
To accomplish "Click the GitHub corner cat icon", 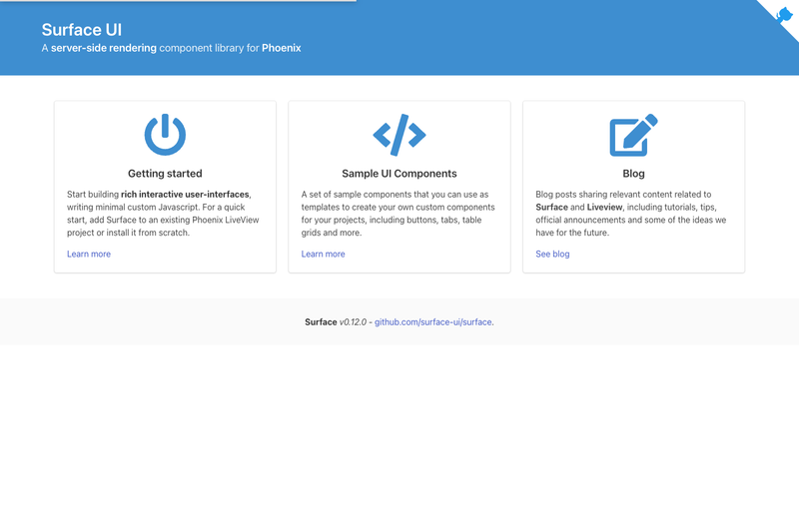I will pos(784,15).
